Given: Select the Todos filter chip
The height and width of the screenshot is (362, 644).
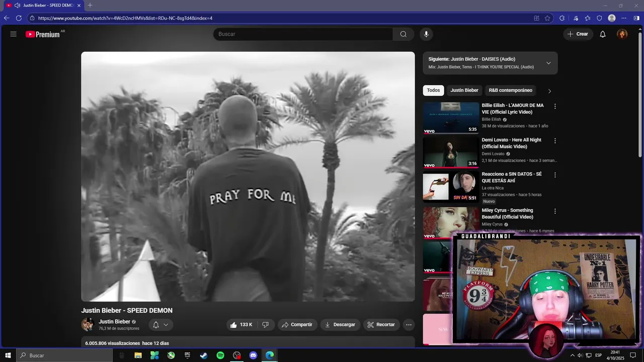Looking at the screenshot, I should click(x=433, y=90).
